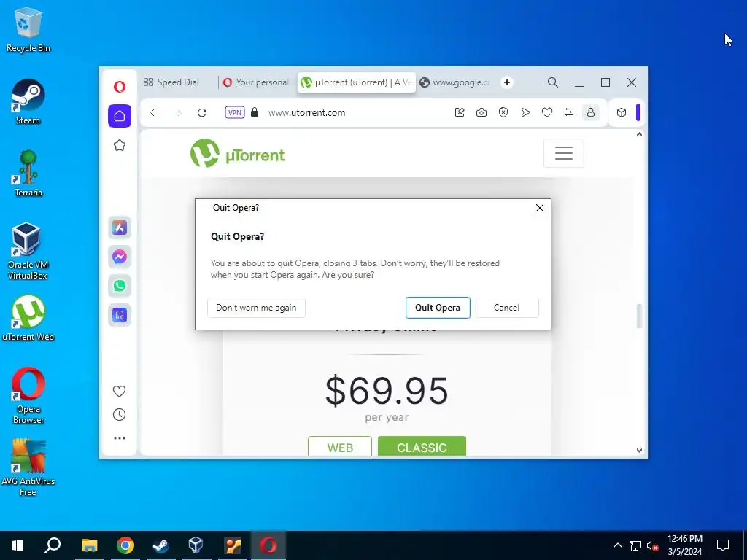This screenshot has height=560, width=747.
Task: Click the scrollbar up arrow
Action: tap(639, 135)
